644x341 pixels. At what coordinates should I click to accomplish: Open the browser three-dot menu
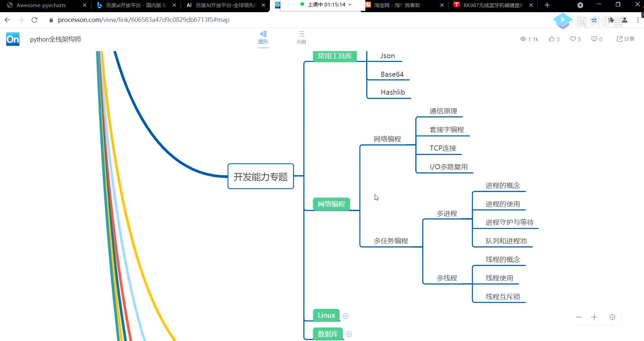638,20
